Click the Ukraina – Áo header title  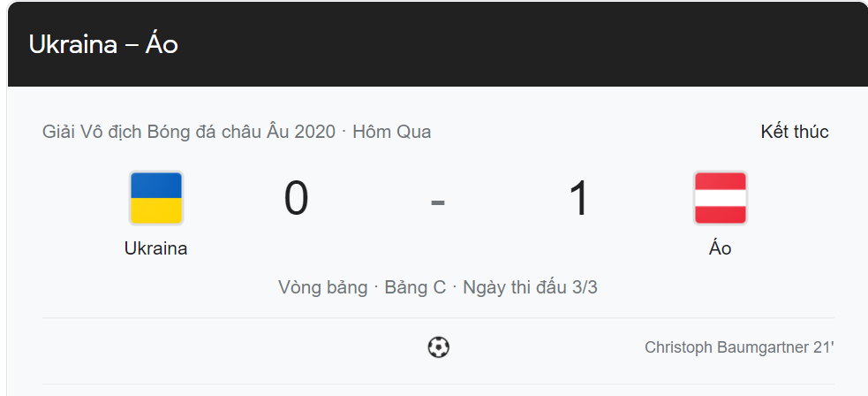[x=103, y=44]
